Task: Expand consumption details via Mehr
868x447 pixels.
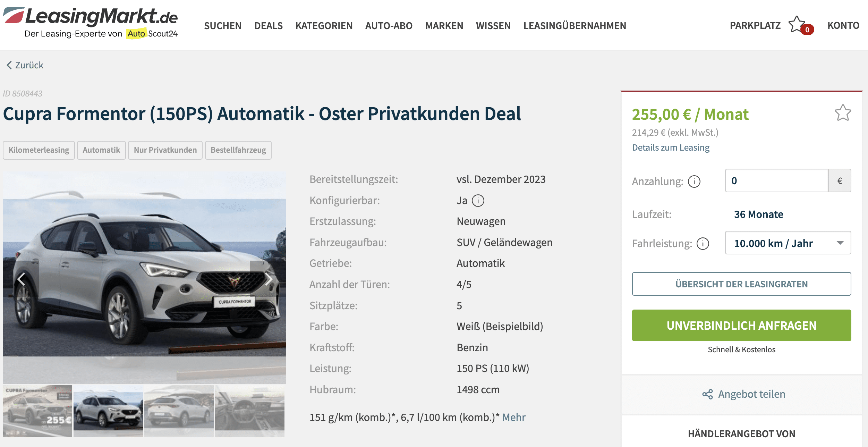Action: tap(514, 417)
